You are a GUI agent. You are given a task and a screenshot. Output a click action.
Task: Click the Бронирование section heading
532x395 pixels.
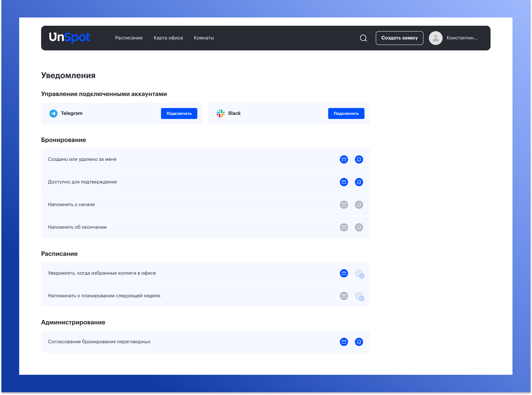click(x=64, y=140)
